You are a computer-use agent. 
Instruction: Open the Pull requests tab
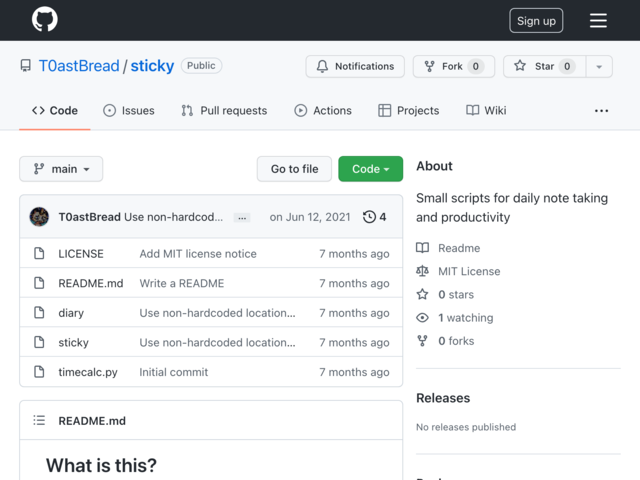pos(224,111)
